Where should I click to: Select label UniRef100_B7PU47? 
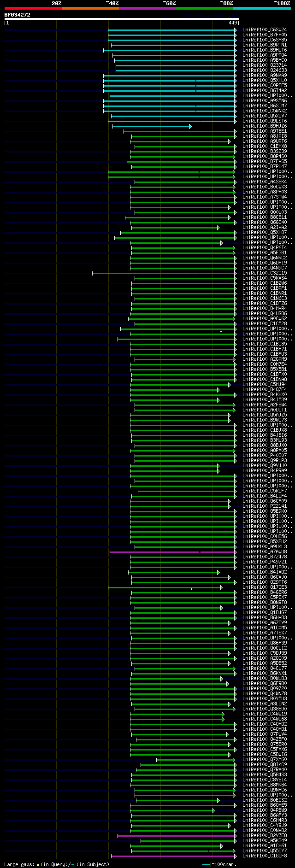265,167
